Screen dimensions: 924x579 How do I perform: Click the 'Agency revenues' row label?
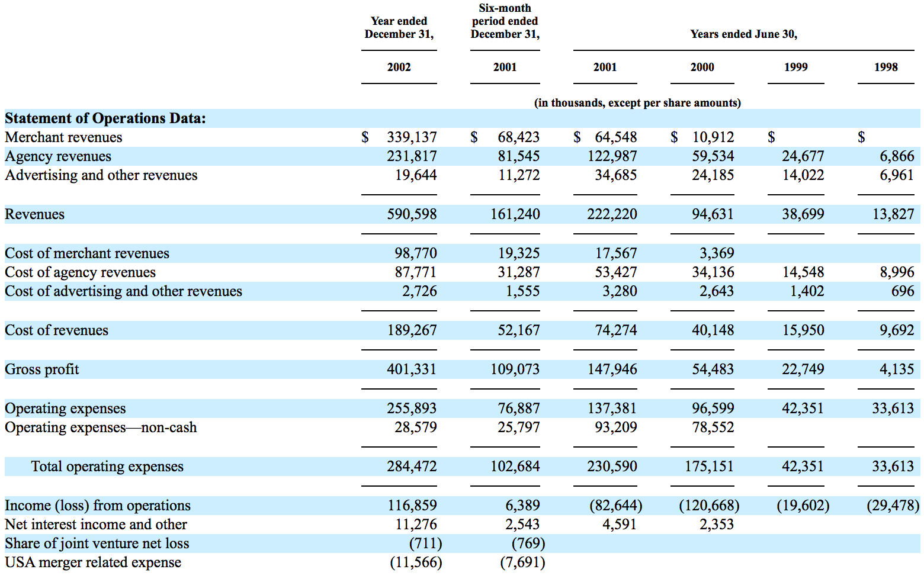coord(58,156)
